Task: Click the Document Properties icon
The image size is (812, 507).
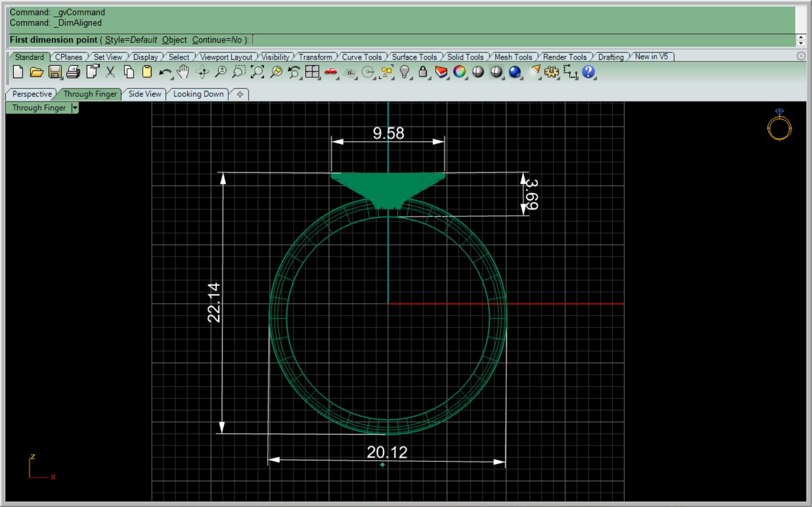Action: point(92,72)
